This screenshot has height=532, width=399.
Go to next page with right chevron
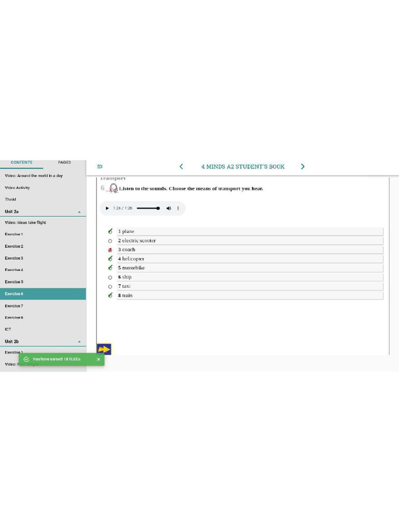pyautogui.click(x=303, y=166)
